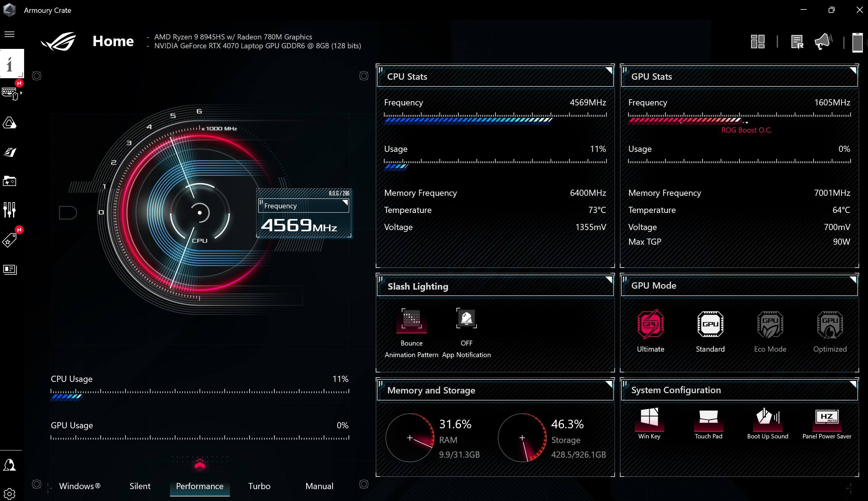Open the Aura Sync sidebar icon

point(10,123)
